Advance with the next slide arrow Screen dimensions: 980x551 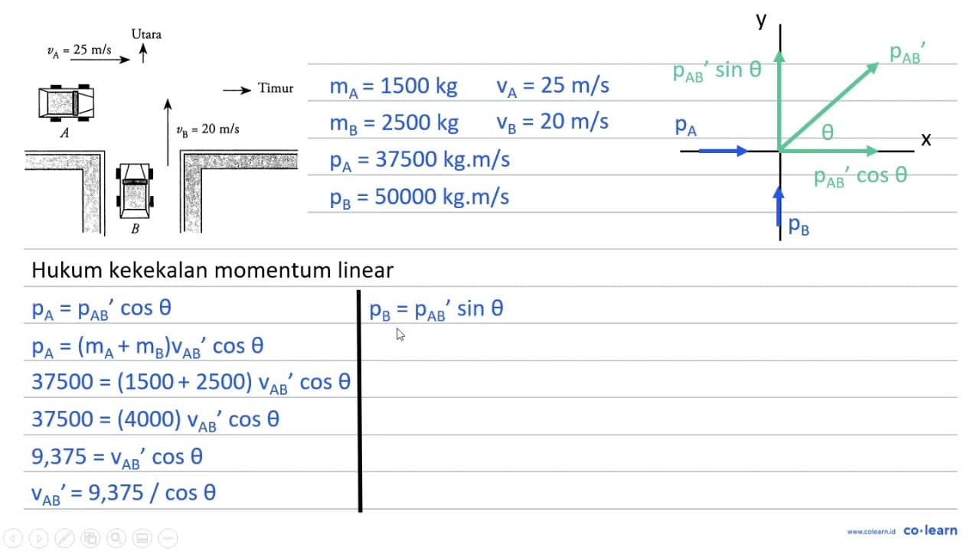[x=39, y=537]
